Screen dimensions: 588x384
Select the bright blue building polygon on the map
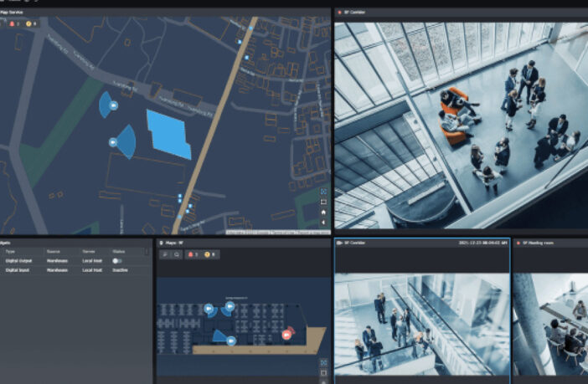[168, 135]
